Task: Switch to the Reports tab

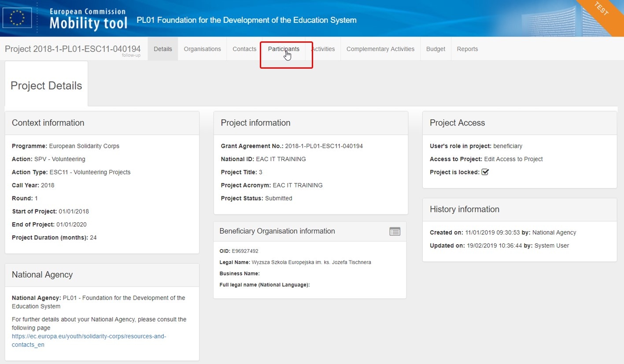Action: coord(467,49)
